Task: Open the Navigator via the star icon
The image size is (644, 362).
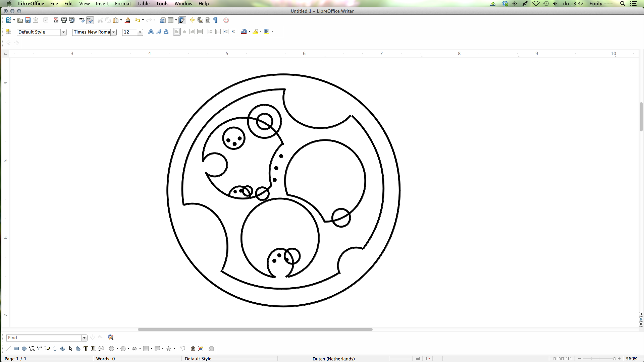Action: 192,20
